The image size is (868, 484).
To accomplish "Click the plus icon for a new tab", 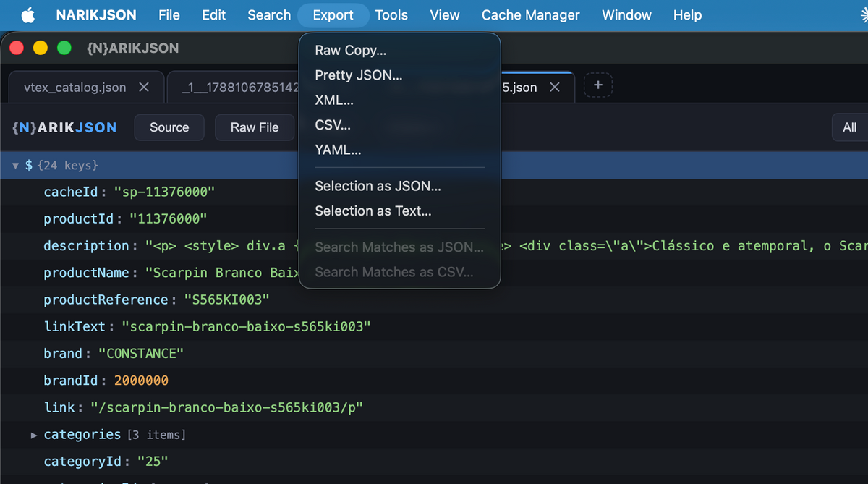I will [x=598, y=85].
